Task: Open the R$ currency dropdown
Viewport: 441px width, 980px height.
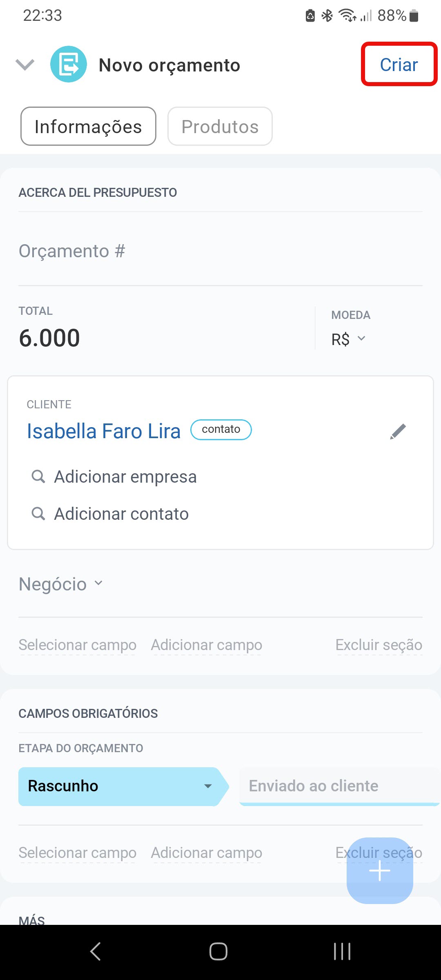Action: click(x=348, y=339)
